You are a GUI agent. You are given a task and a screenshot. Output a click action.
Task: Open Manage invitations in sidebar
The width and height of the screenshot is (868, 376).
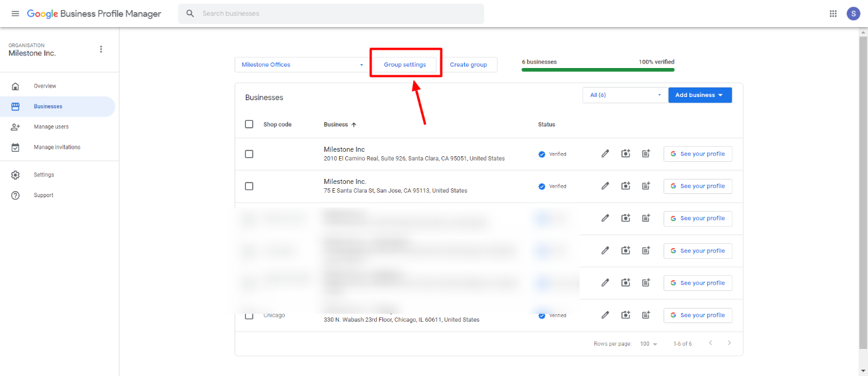57,147
